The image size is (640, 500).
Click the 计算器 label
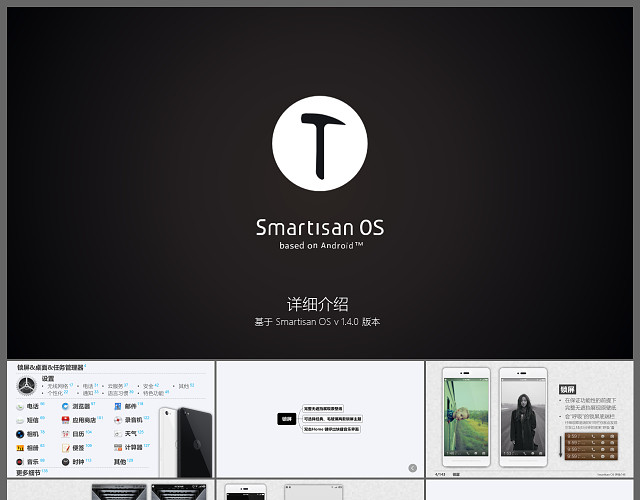133,447
